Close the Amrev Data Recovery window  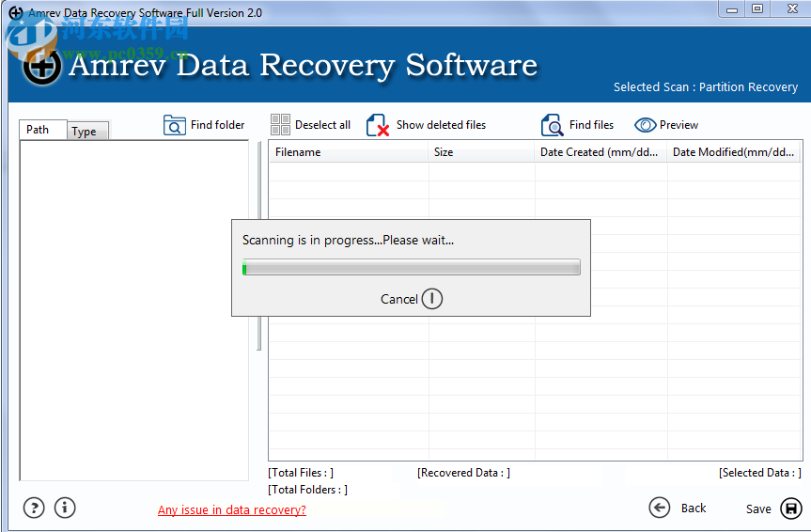point(792,8)
